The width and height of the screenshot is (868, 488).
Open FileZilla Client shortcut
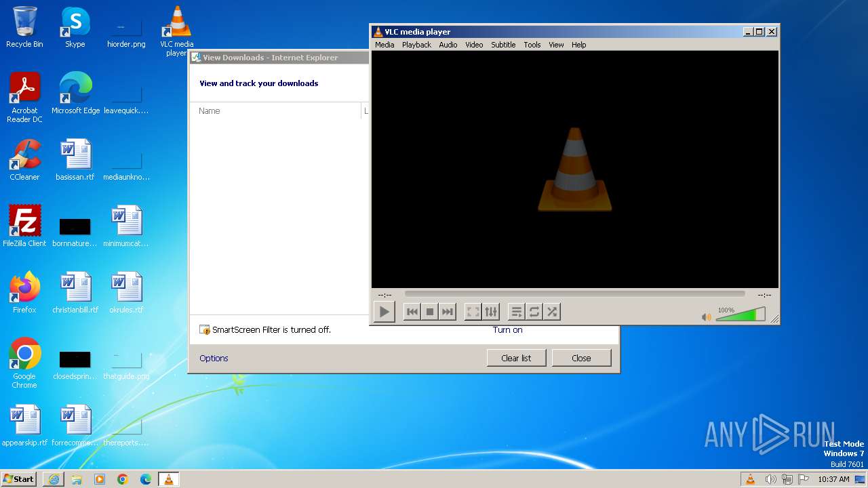click(x=24, y=226)
